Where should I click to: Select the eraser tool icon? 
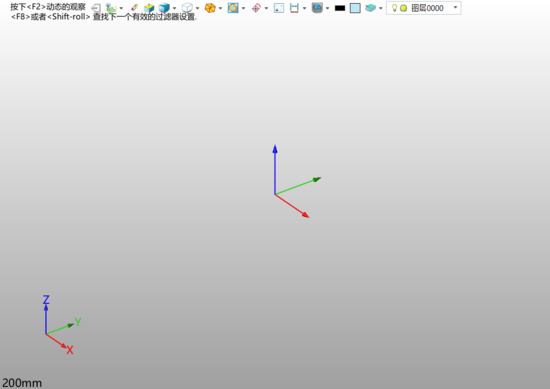(x=134, y=8)
